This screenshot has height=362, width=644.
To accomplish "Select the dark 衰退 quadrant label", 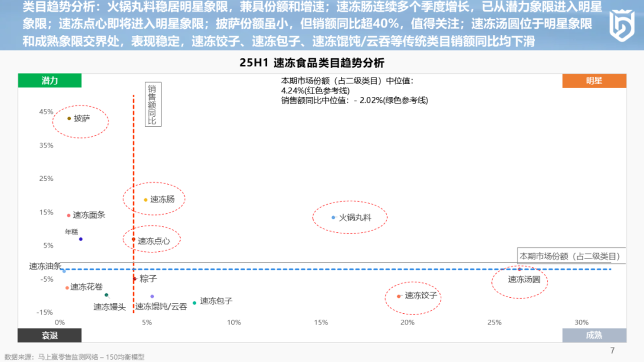I will pos(50,335).
